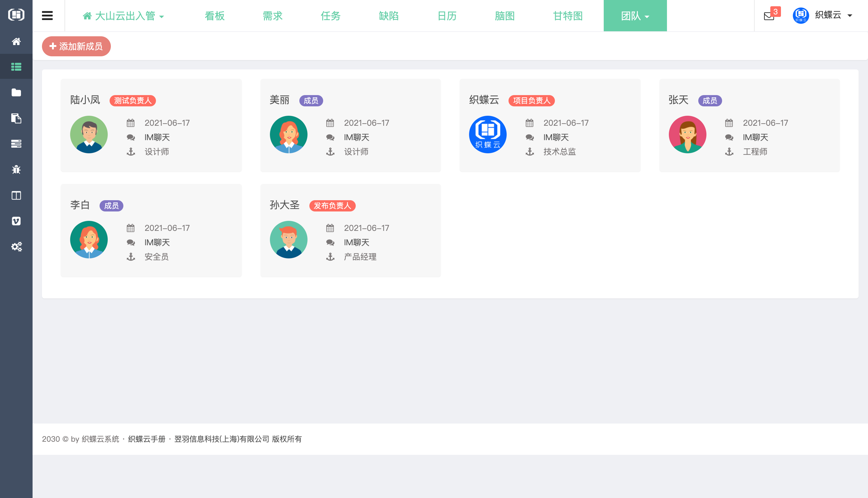The width and height of the screenshot is (868, 498).
Task: Click 孙大圣's avatar thumbnail
Action: 288,239
